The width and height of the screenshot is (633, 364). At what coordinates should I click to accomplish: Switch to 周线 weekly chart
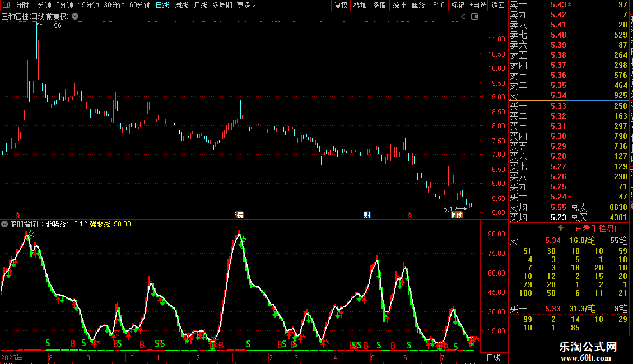tap(181, 5)
